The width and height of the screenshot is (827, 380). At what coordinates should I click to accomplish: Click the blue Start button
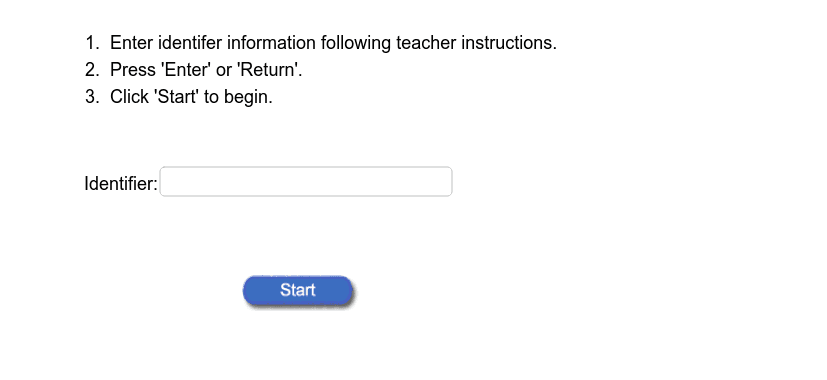pyautogui.click(x=297, y=290)
